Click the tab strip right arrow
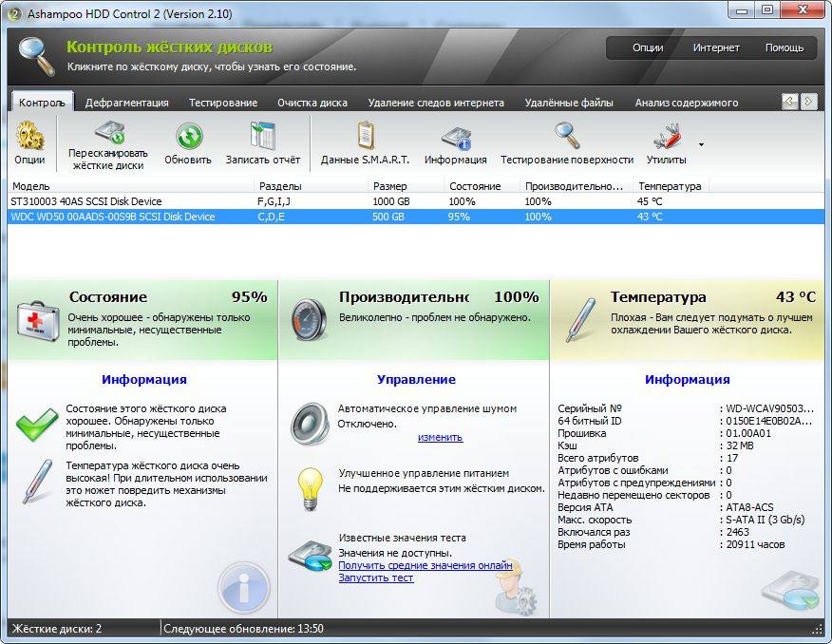Image resolution: width=832 pixels, height=644 pixels. [808, 101]
